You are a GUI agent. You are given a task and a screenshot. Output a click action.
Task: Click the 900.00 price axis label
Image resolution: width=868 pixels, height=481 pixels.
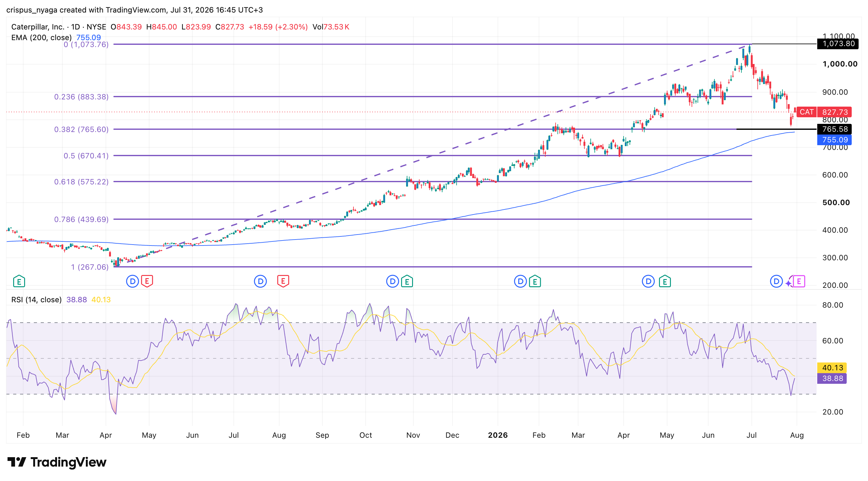pyautogui.click(x=835, y=92)
